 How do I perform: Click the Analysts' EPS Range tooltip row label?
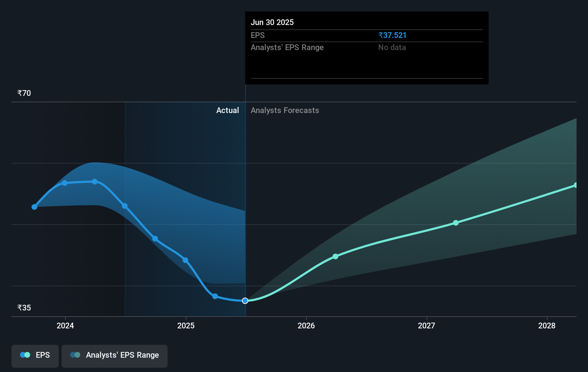(x=287, y=48)
